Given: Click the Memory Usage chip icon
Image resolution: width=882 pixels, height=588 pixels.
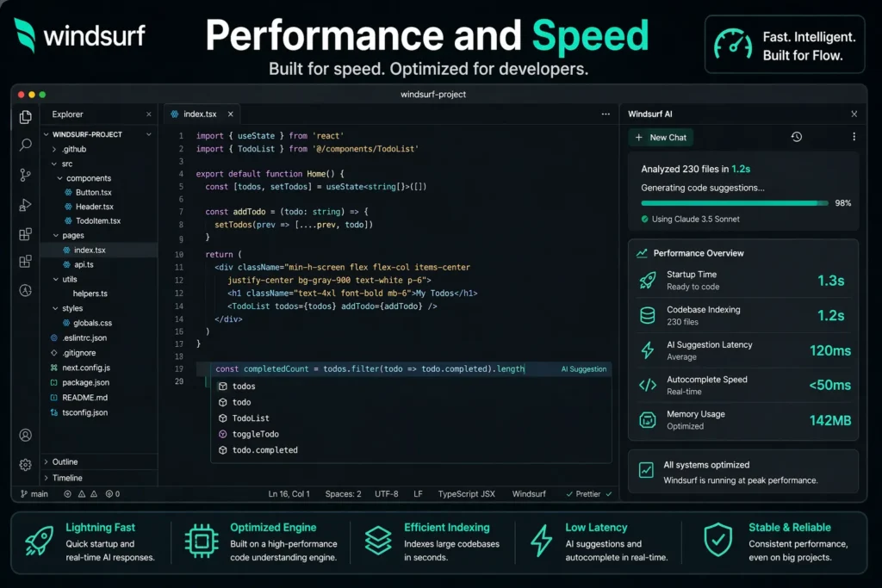Looking at the screenshot, I should click(x=648, y=420).
